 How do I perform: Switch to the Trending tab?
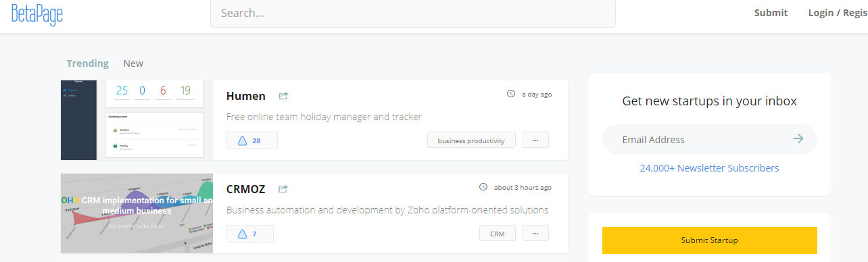click(87, 63)
